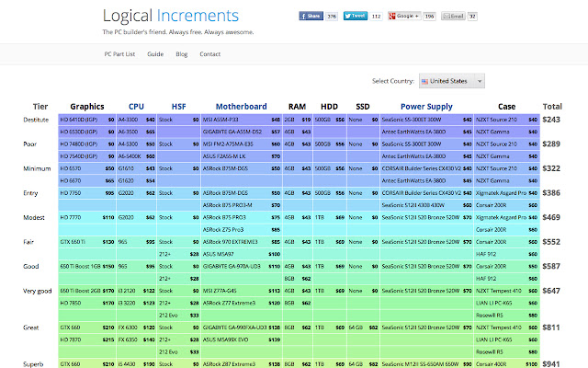Click the Very good tier label

point(37,291)
